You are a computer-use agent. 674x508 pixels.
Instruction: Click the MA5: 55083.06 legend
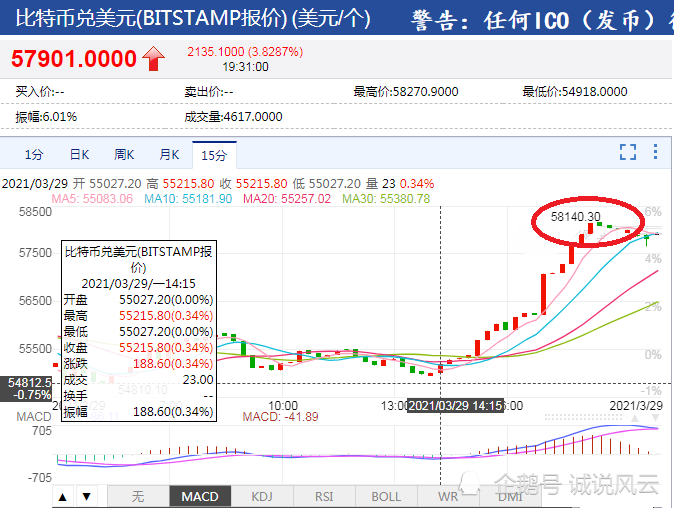[92, 199]
